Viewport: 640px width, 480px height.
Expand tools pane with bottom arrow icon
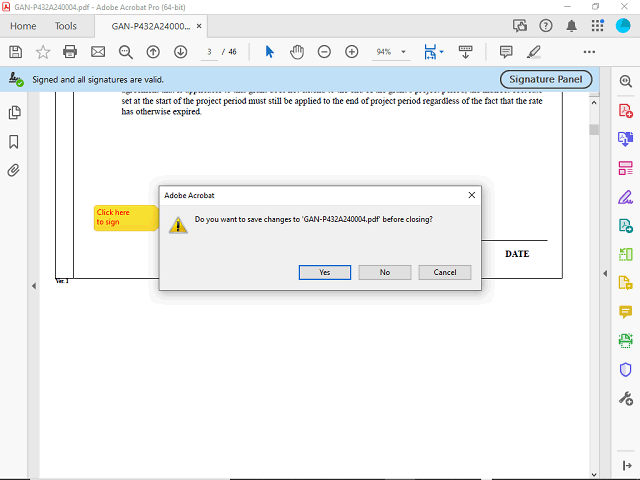point(627,465)
